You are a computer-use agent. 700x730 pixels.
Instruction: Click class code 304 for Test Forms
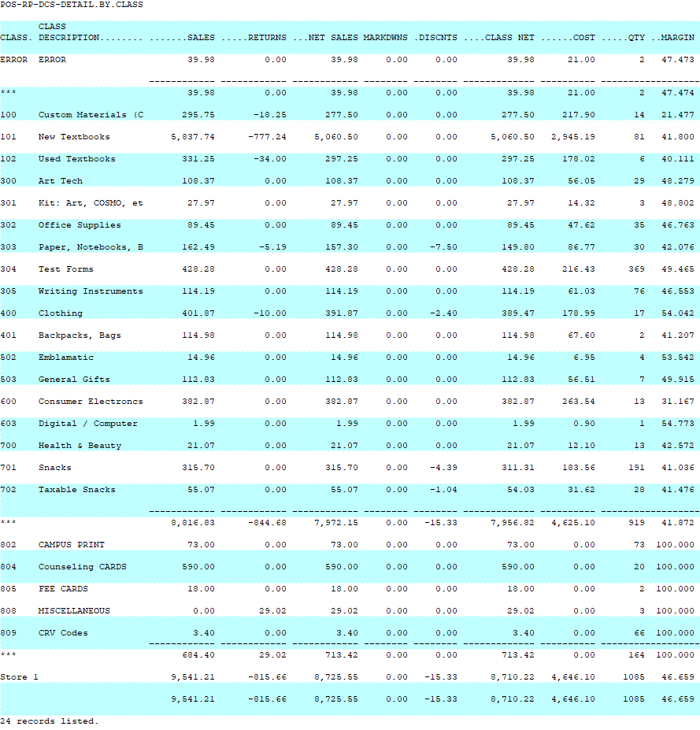pyautogui.click(x=8, y=269)
